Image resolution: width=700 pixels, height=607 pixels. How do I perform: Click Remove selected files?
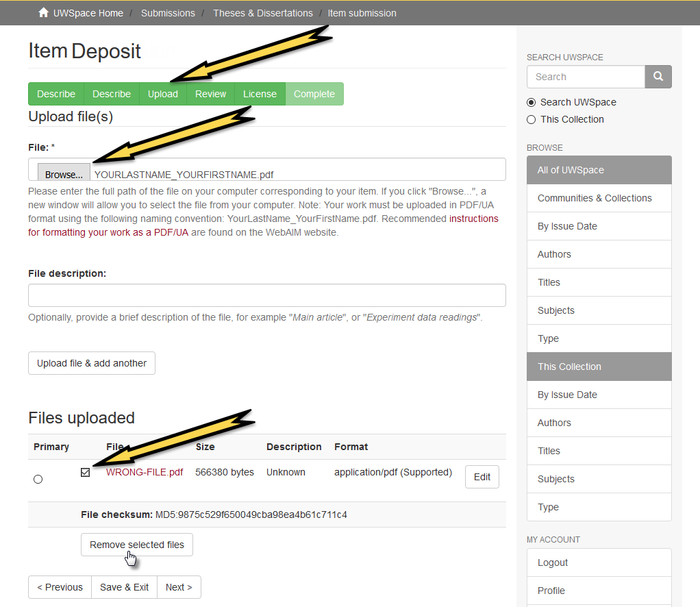136,544
